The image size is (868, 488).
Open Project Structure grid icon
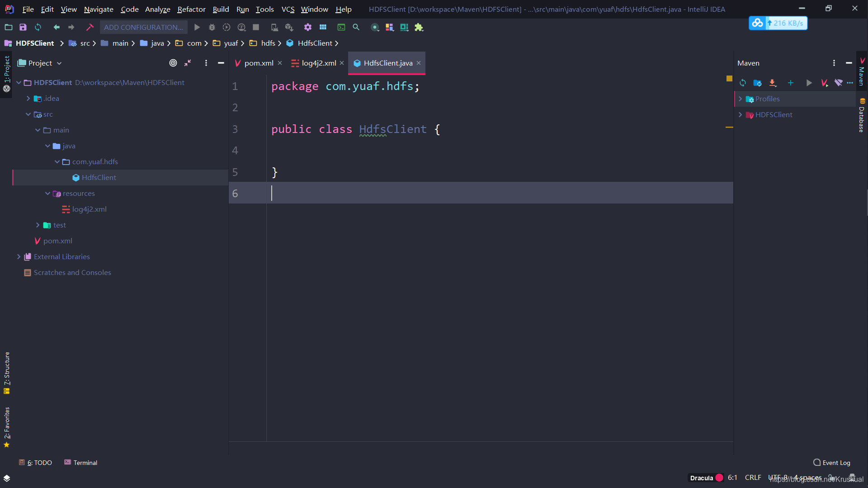tap(323, 27)
